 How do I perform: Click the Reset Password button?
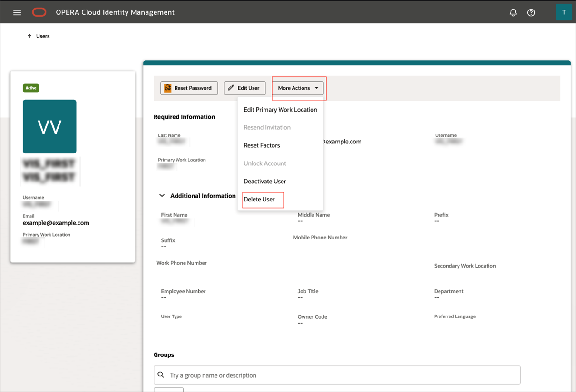(x=189, y=88)
